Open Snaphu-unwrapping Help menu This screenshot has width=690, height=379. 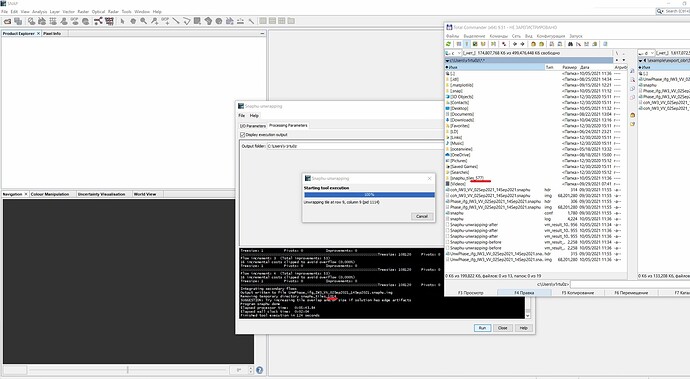tap(254, 116)
